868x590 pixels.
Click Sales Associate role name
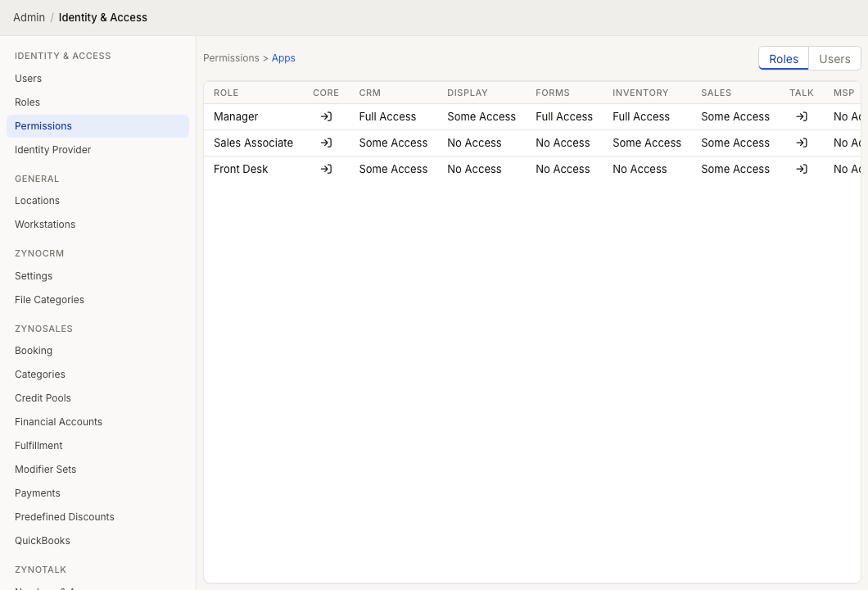(253, 143)
